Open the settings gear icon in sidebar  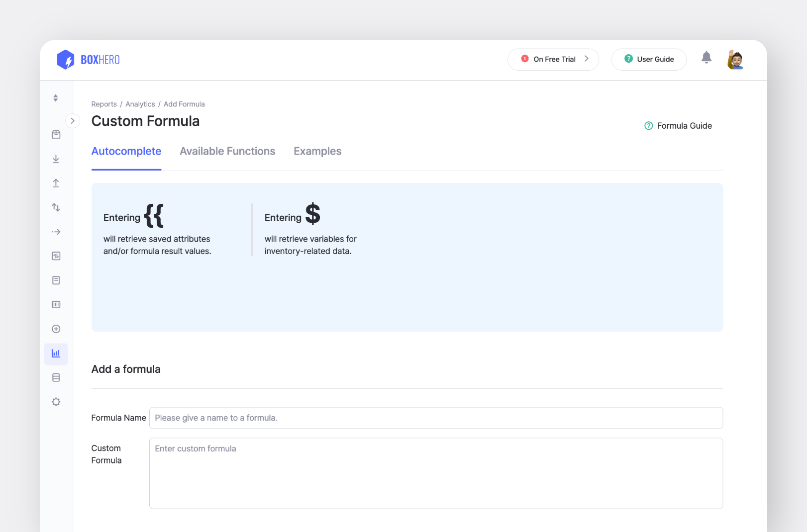56,402
